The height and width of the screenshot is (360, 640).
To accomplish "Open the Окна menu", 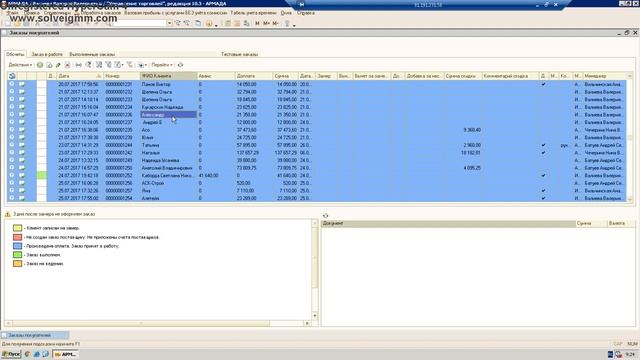I will tap(286, 13).
